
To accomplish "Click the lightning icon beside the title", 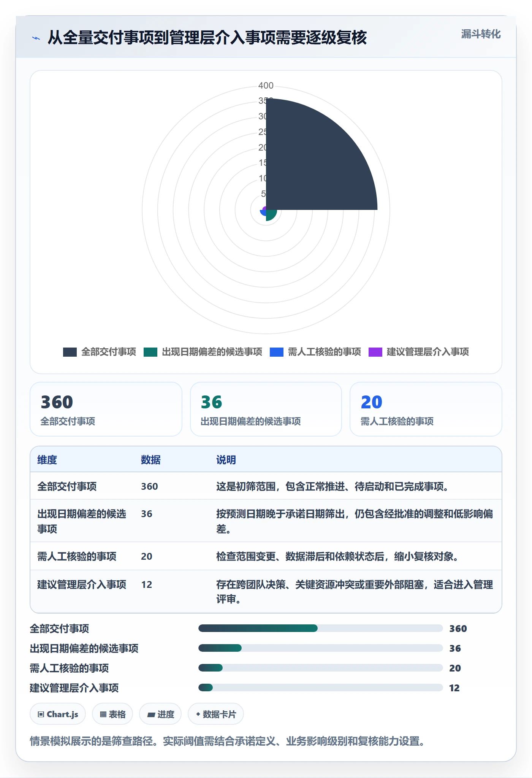I will pos(36,38).
